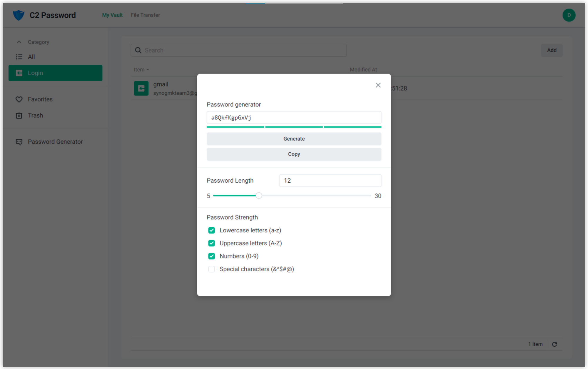This screenshot has height=369, width=588.
Task: Enable Special characters (&^$#@)
Action: 211,269
